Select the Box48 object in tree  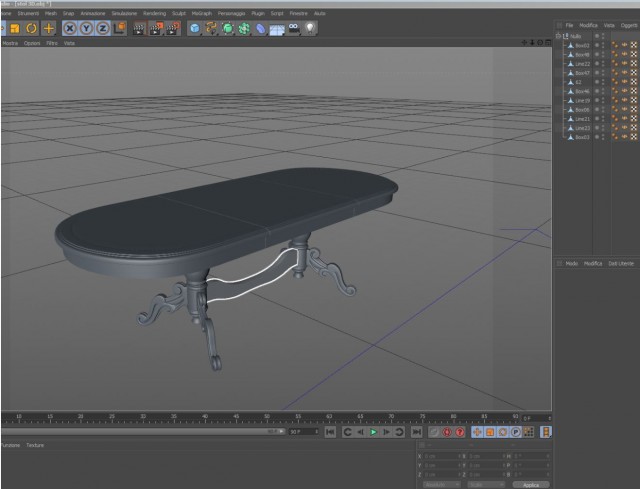click(x=582, y=55)
